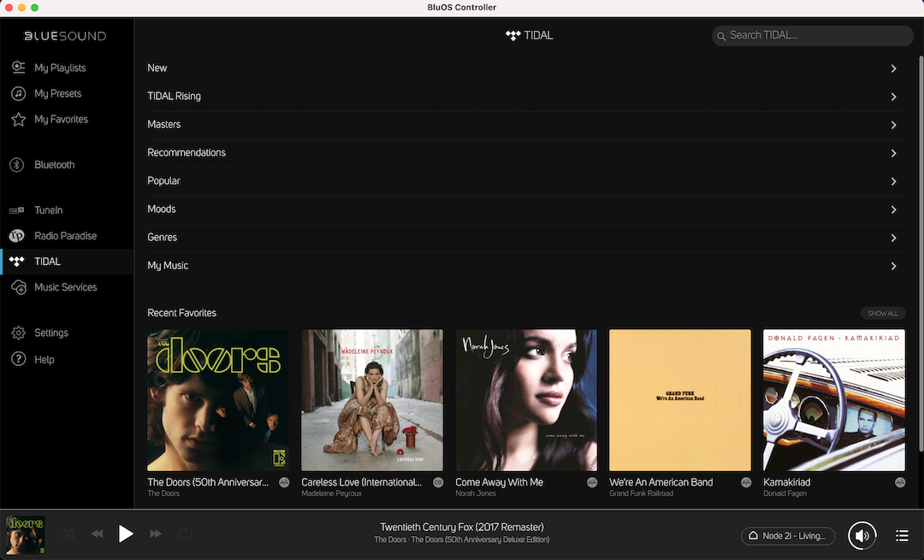Open the Recommendations category
Viewport: 924px width, 560px height.
tap(525, 153)
